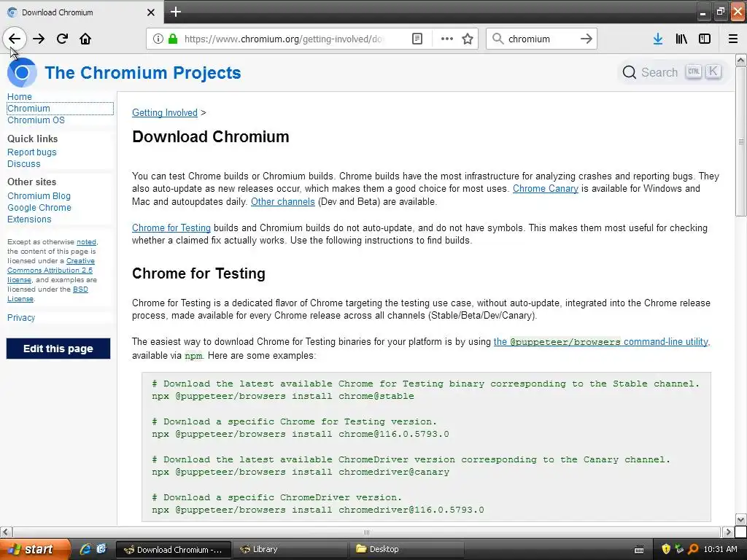Click the forward navigation arrow
The image size is (747, 560).
pos(39,39)
